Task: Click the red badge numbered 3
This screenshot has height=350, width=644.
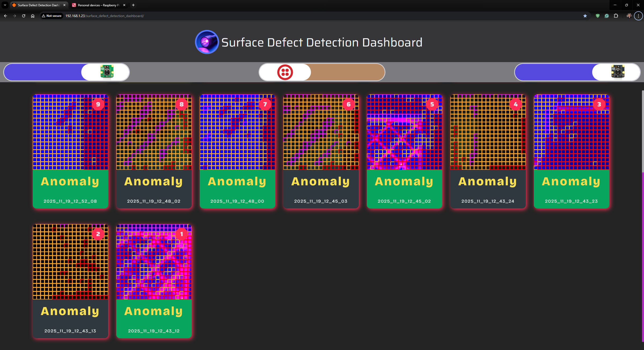Action: coord(599,104)
